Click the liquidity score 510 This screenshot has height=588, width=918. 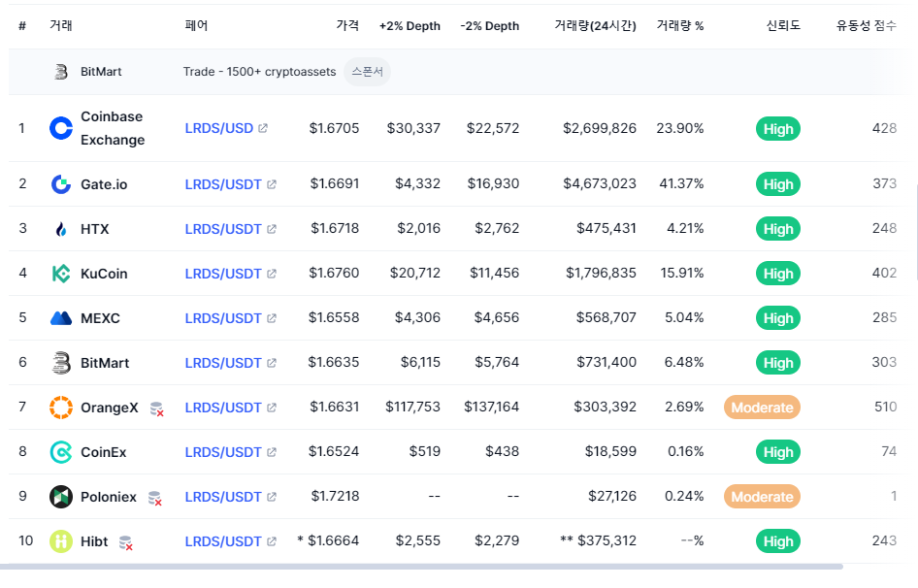(885, 407)
